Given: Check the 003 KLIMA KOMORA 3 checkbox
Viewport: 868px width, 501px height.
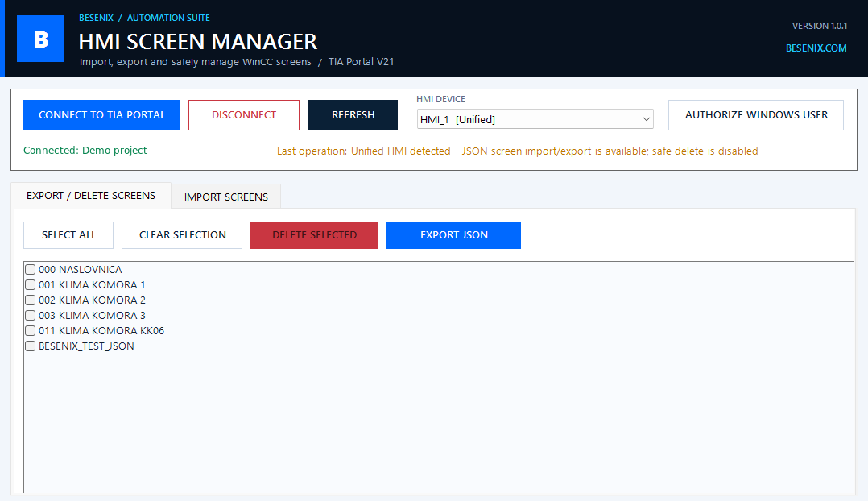Looking at the screenshot, I should [31, 316].
